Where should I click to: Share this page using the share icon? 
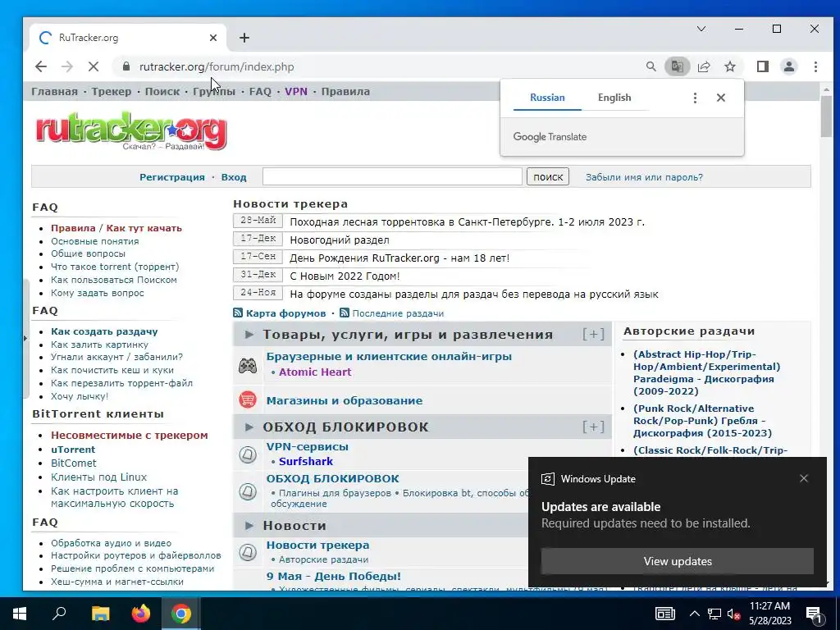[704, 66]
